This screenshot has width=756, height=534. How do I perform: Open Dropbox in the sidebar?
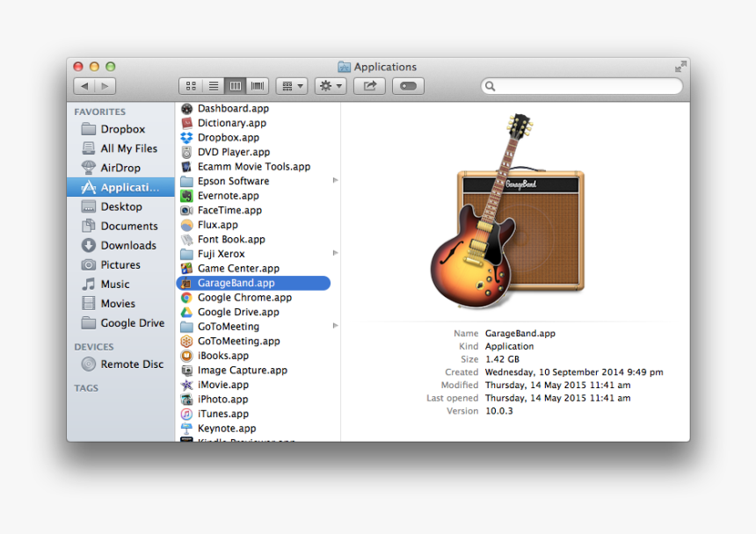(x=120, y=129)
